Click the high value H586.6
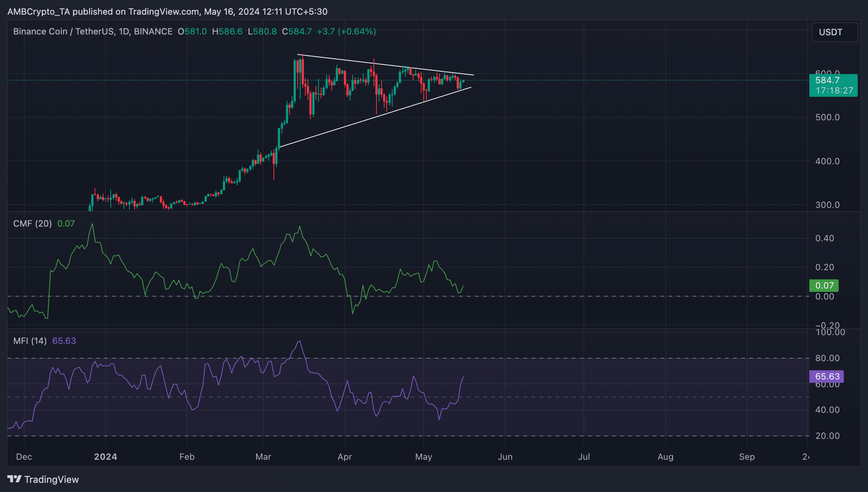868x492 pixels. click(227, 32)
